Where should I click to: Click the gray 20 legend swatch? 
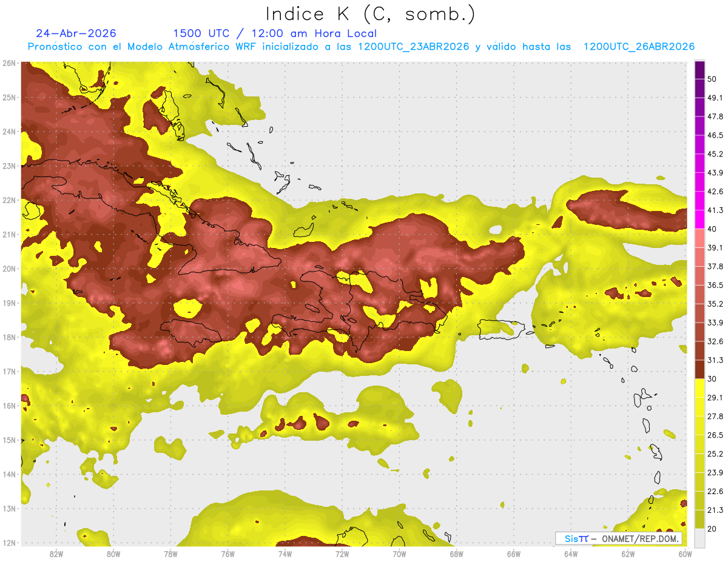click(x=699, y=537)
